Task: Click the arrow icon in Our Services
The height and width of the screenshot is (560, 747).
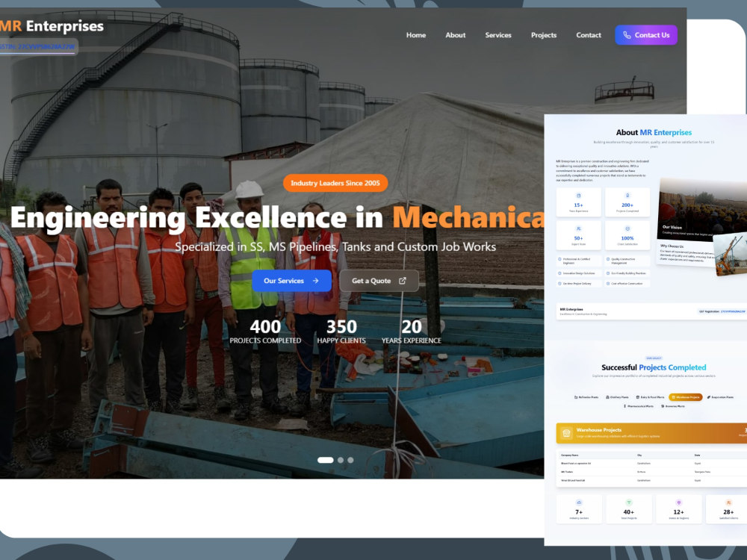Action: (315, 281)
